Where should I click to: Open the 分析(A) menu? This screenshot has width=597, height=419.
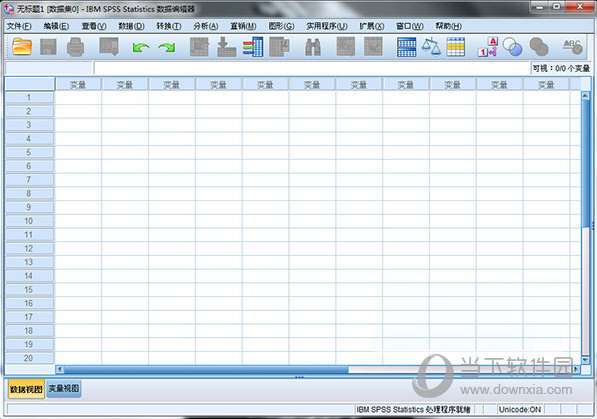[206, 26]
